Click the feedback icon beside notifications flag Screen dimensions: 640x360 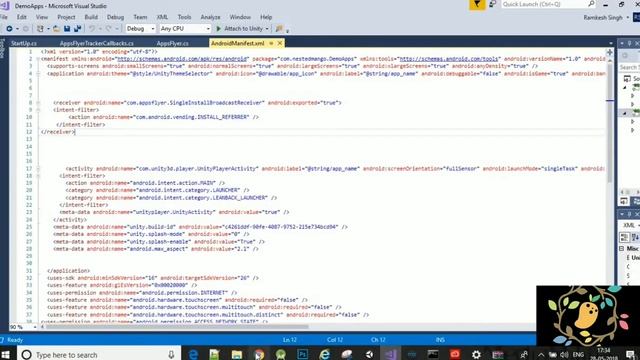click(493, 4)
